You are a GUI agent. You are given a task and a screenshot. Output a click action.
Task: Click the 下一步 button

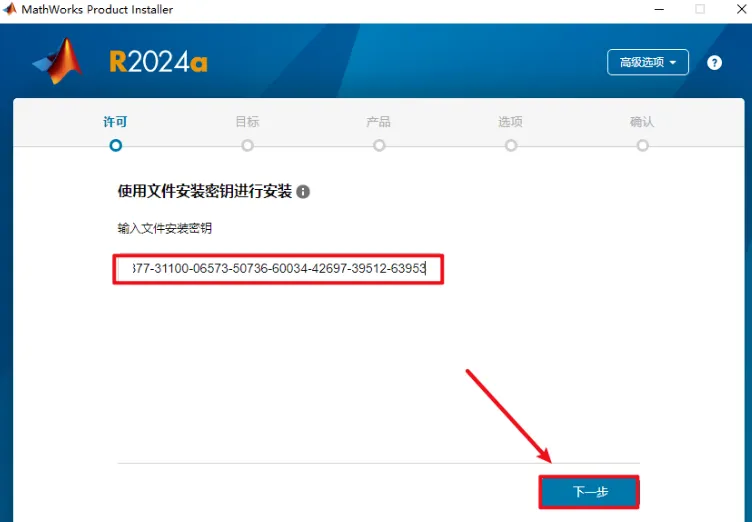(589, 492)
